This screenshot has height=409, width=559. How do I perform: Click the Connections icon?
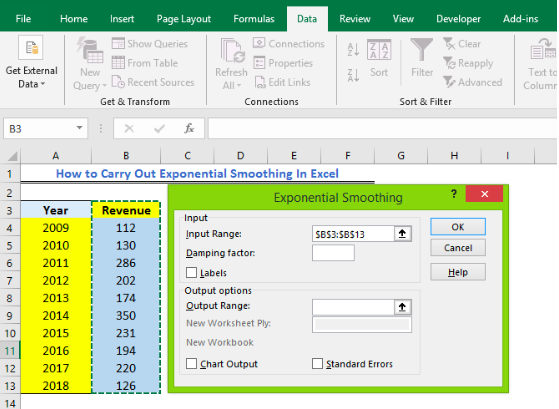259,43
